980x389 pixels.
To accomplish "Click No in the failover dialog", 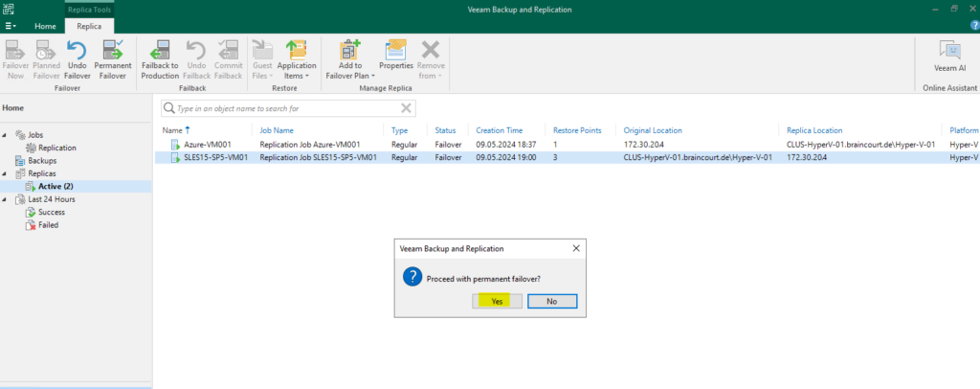I will (x=552, y=301).
